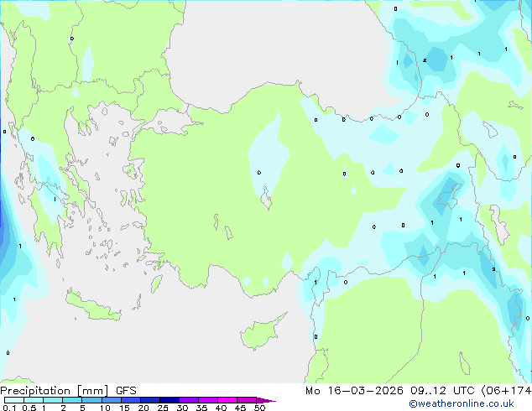Screen dimensions: 532x411
Task: Click the 15–20 mm legend swatch
Action: (x=131, y=400)
